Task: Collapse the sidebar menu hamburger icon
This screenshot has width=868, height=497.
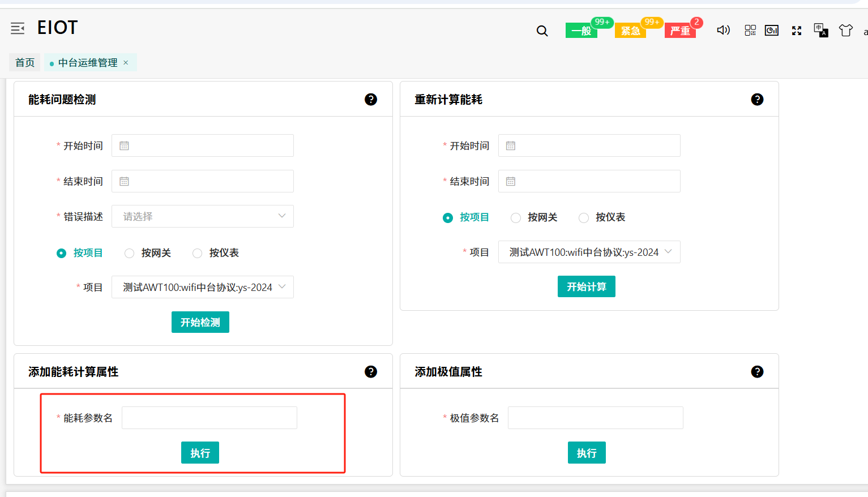Action: (x=18, y=28)
